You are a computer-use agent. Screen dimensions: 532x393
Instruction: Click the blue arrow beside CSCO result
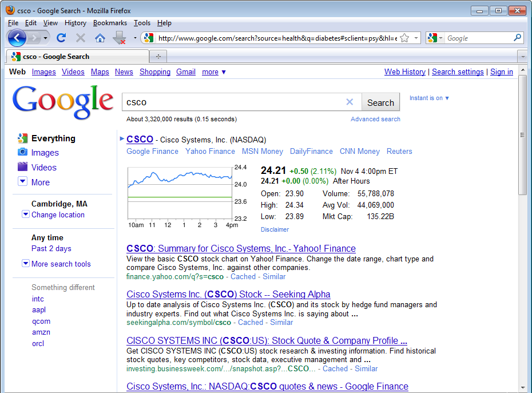point(122,138)
